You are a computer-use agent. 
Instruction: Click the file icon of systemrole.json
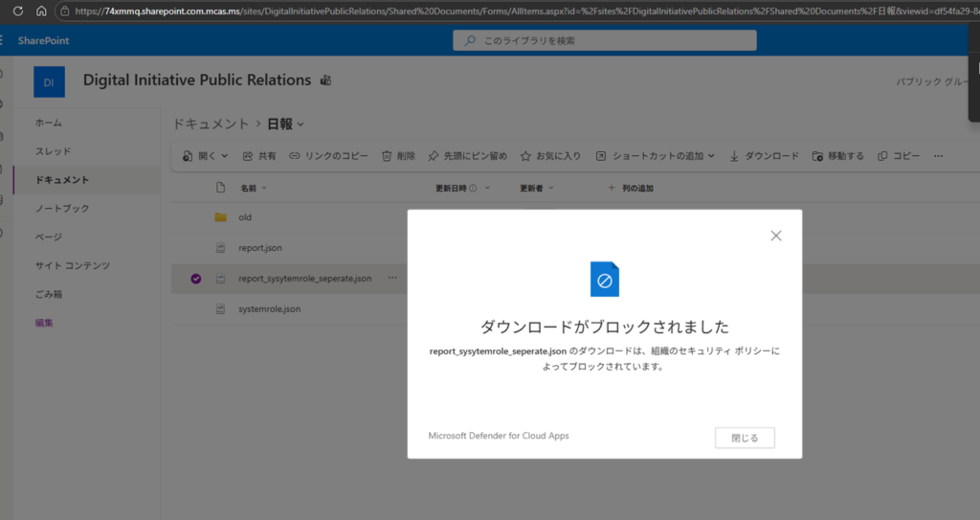coord(220,309)
